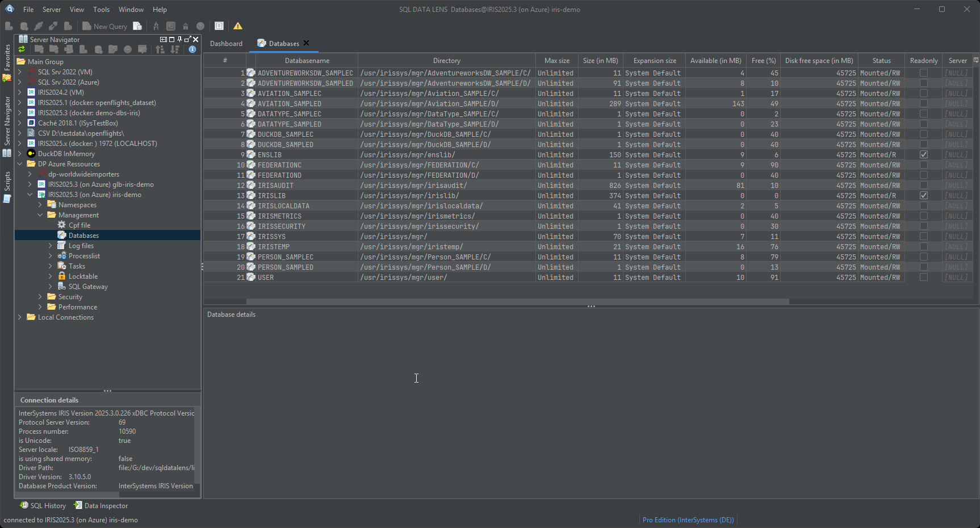980x528 pixels.
Task: Click the pin icon in Server Navigator header
Action: (179, 39)
